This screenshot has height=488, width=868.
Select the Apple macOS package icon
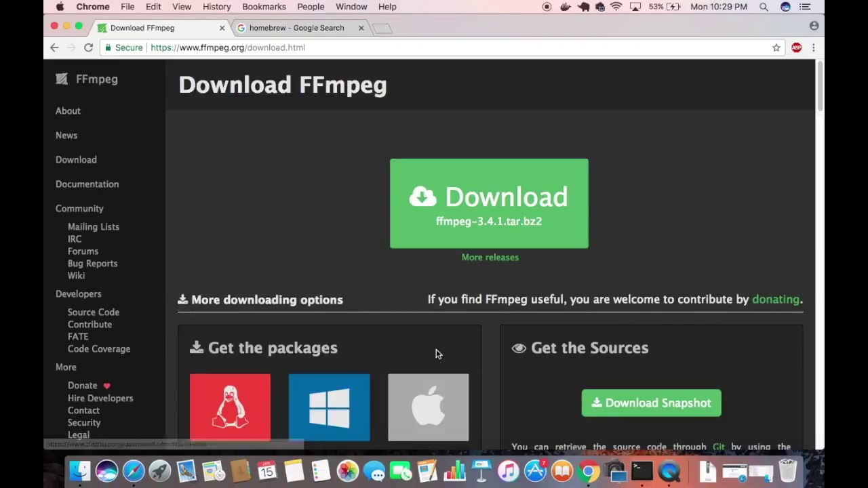[x=428, y=407]
